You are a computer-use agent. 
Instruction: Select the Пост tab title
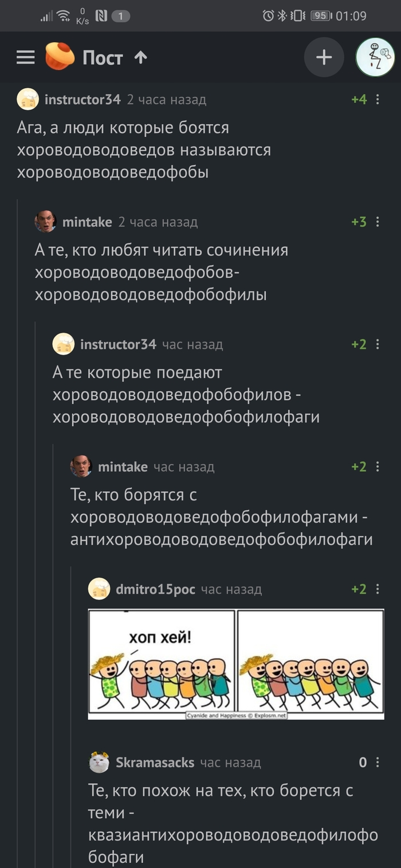pos(103,57)
